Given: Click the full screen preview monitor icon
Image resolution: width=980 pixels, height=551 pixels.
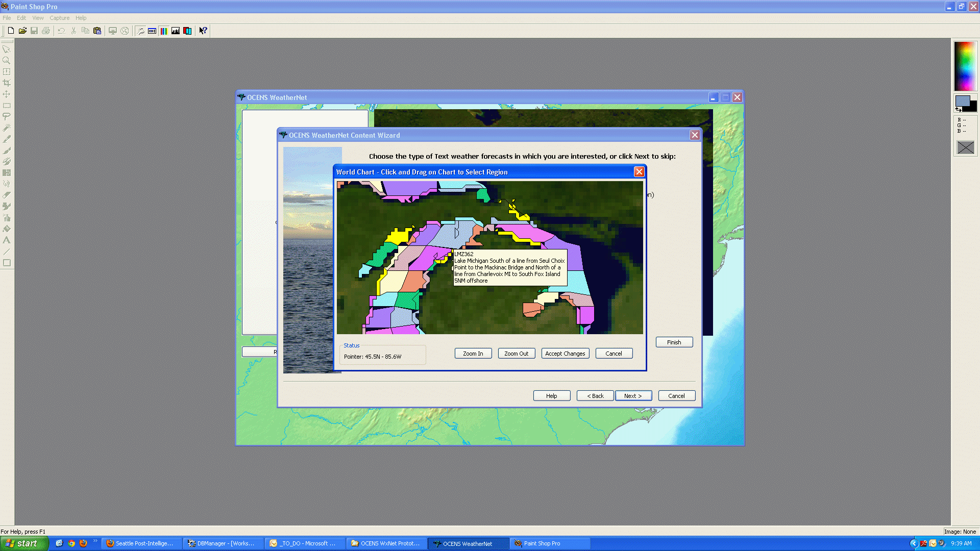Looking at the screenshot, I should click(113, 31).
